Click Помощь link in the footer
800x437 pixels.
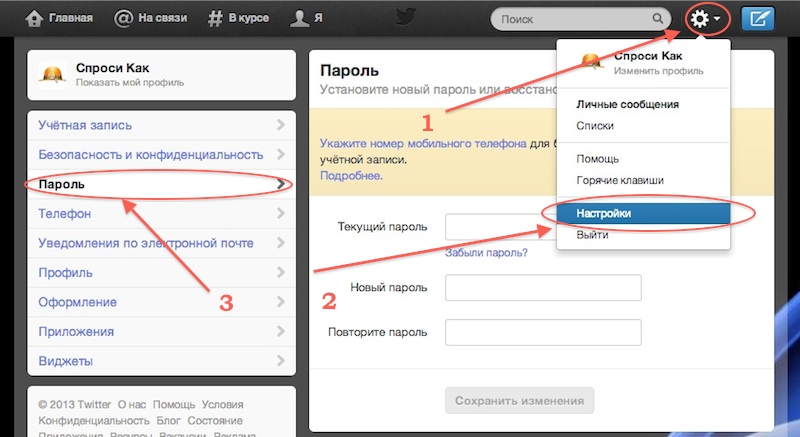pyautogui.click(x=174, y=405)
